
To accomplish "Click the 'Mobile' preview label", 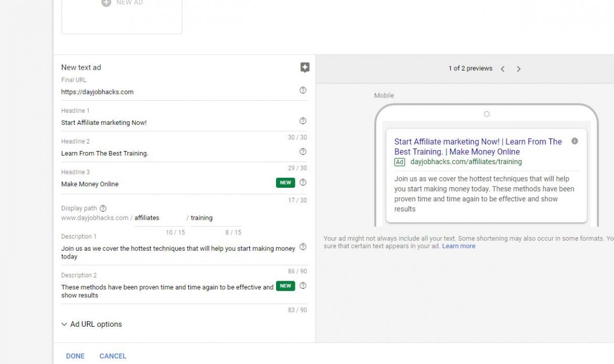I will point(384,95).
